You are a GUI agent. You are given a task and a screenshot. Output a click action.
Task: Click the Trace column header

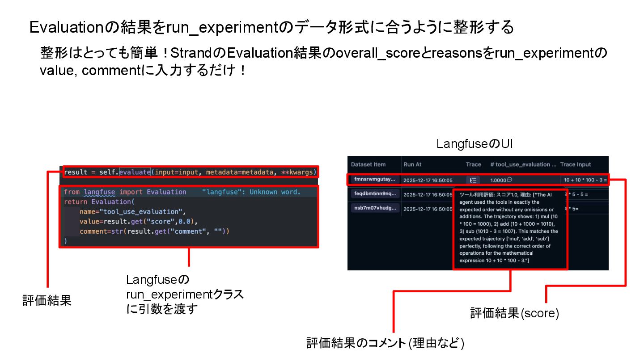pyautogui.click(x=474, y=164)
